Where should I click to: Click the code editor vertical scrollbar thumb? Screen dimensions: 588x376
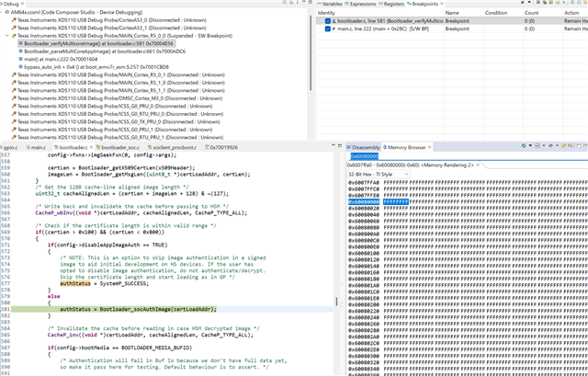pos(336,302)
